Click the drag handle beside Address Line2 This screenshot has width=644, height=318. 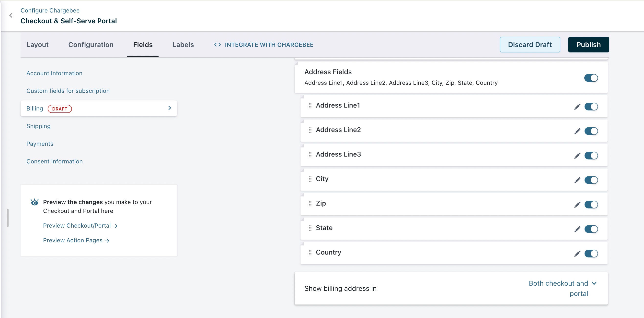click(x=310, y=130)
